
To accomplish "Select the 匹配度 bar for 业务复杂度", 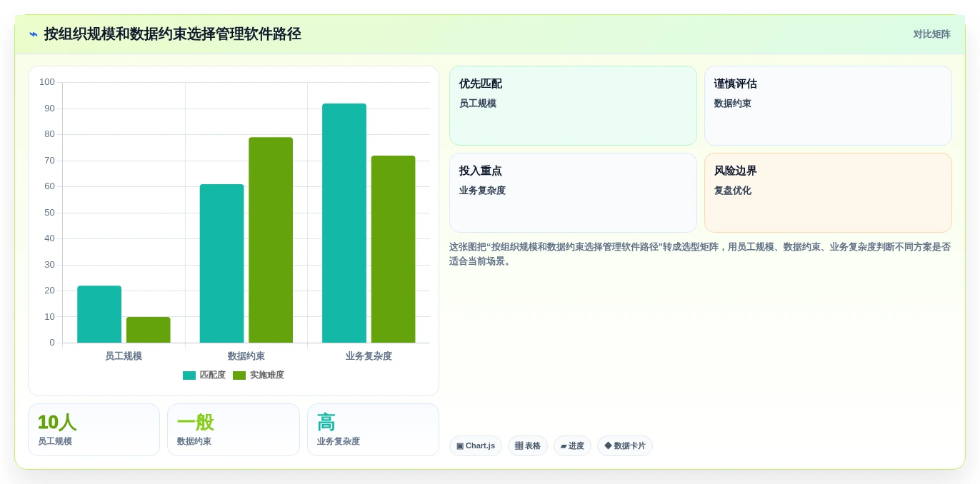I will tap(344, 223).
